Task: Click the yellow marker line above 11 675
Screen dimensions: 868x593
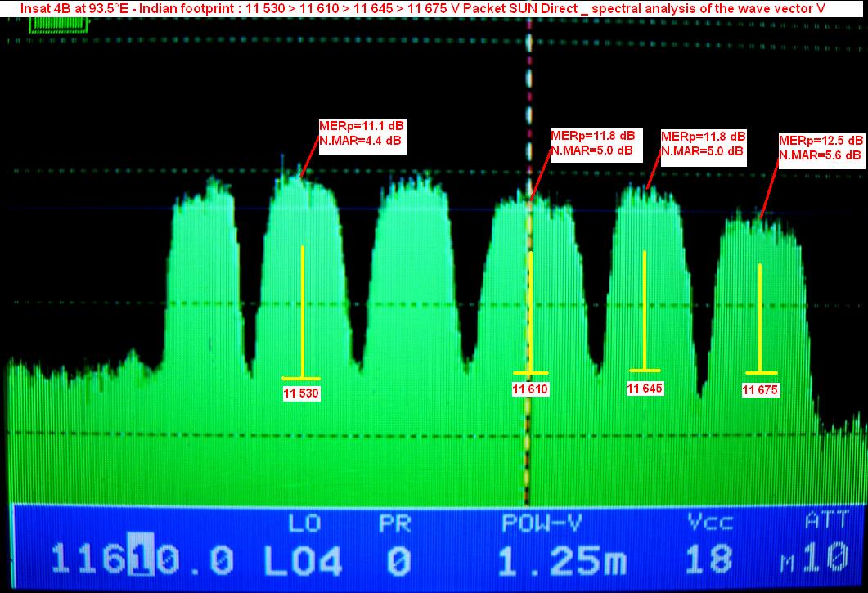Action: click(760, 317)
